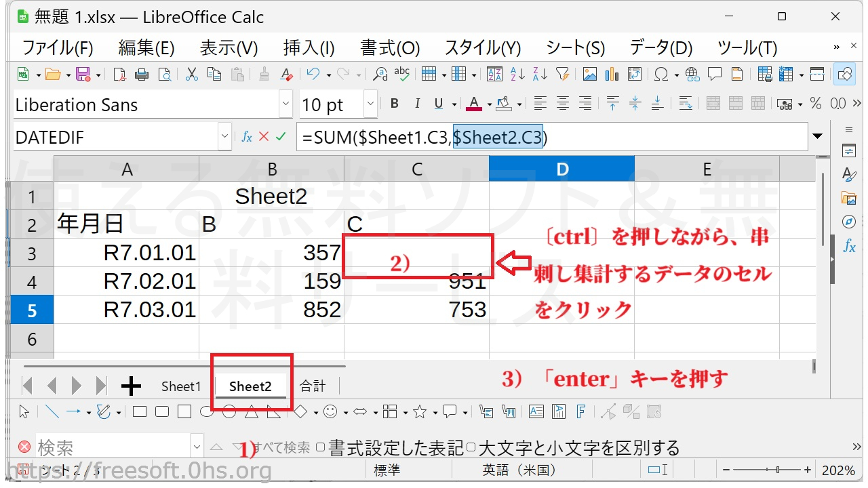Open the Function Wizard fx icon
This screenshot has width=868, height=488.
click(x=247, y=137)
